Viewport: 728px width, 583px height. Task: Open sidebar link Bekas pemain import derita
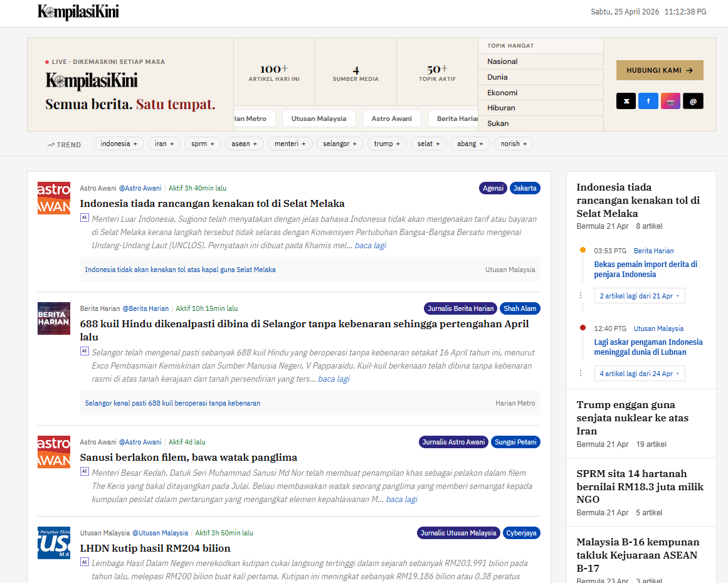pyautogui.click(x=645, y=269)
